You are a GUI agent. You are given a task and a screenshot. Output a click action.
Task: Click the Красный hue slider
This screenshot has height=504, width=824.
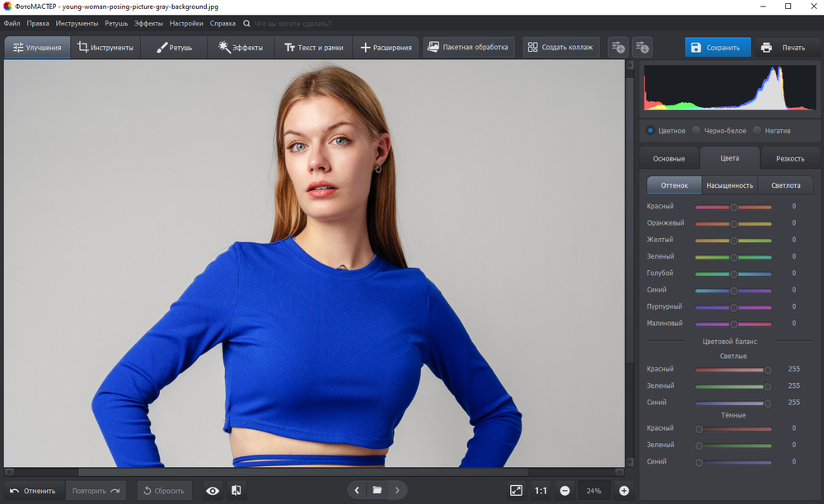[x=733, y=207]
